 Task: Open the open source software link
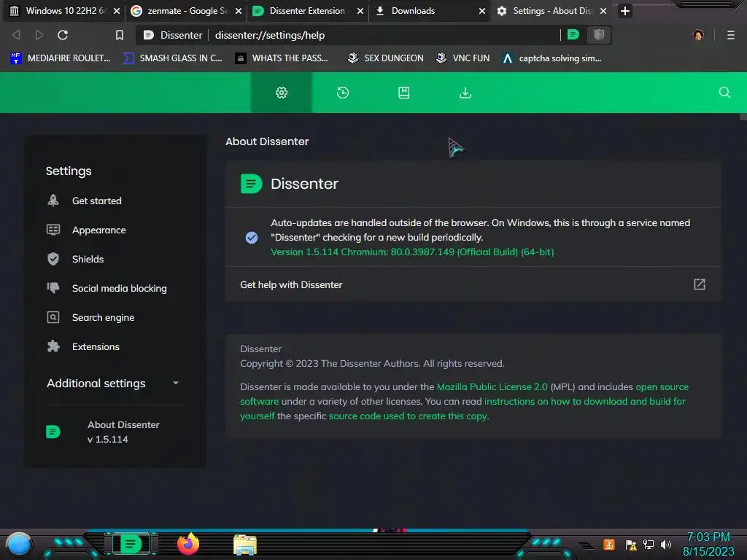point(662,386)
